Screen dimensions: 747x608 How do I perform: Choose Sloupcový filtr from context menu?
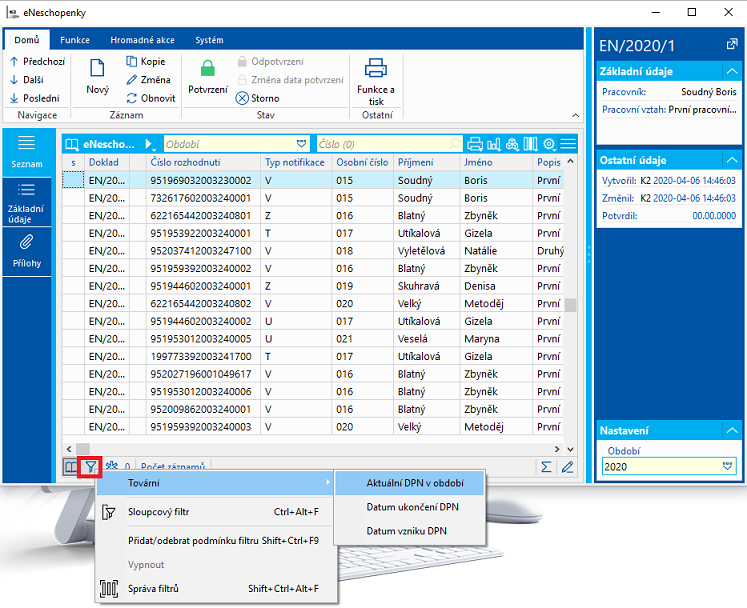point(160,512)
